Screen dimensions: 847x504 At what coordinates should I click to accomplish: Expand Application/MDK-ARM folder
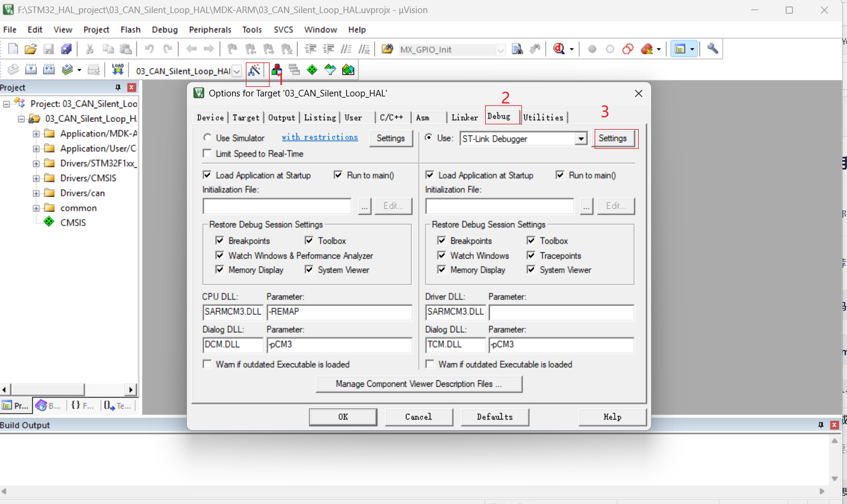coord(36,133)
